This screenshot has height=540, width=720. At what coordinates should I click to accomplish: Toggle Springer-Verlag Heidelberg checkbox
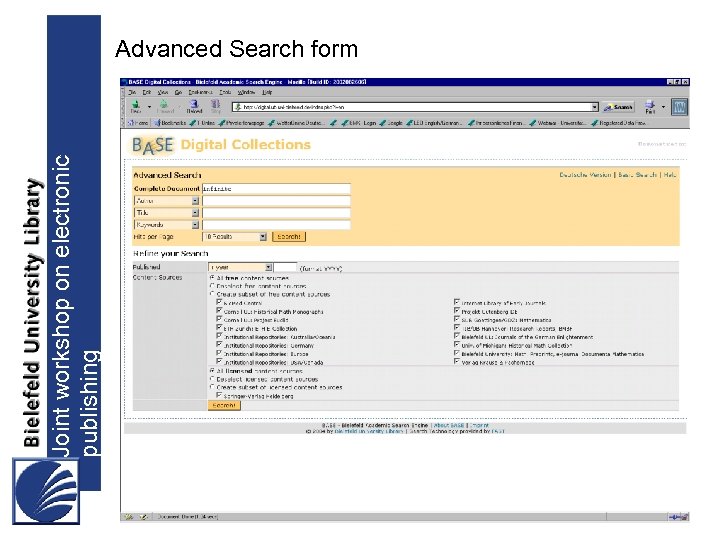coord(219,395)
